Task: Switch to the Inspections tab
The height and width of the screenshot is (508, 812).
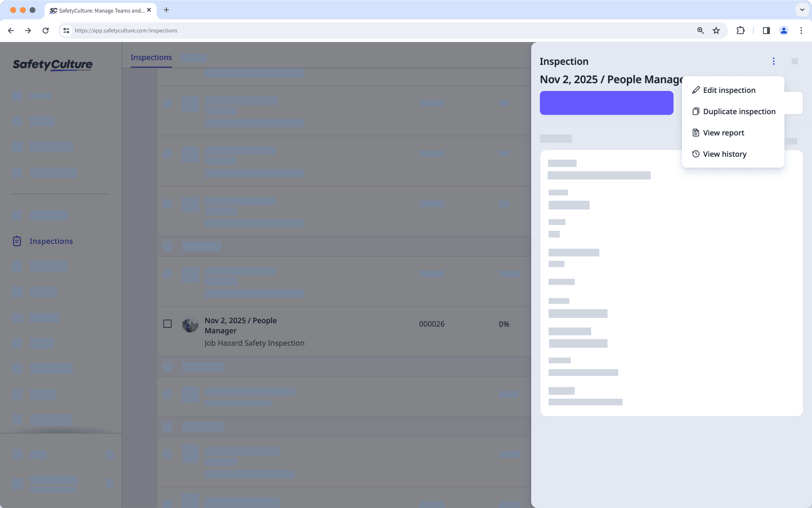Action: [151, 58]
